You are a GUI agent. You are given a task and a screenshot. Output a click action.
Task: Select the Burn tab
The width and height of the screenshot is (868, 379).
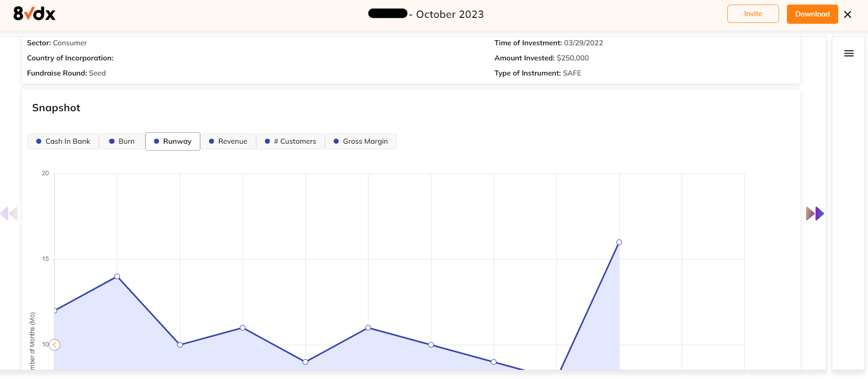pyautogui.click(x=122, y=141)
